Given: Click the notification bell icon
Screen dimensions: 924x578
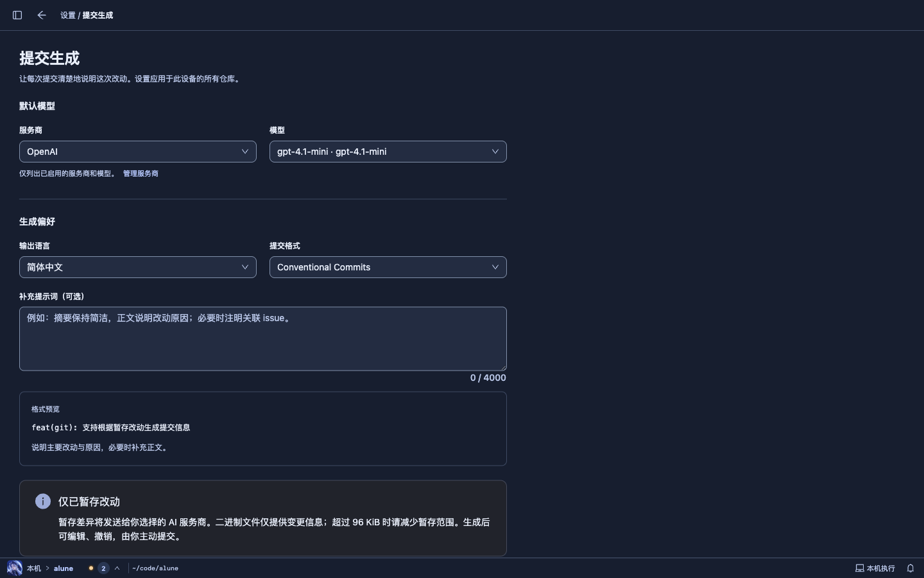Looking at the screenshot, I should tap(910, 568).
